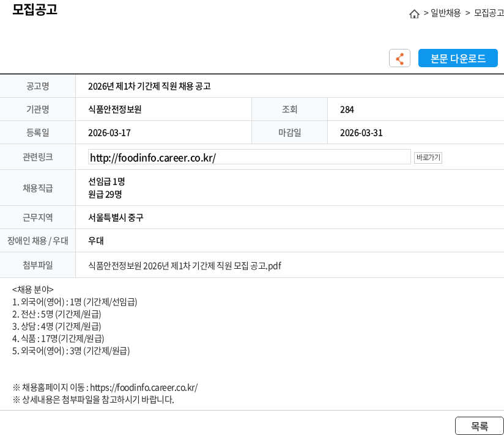
Task: Click the 등록일 row label
Action: [37, 133]
